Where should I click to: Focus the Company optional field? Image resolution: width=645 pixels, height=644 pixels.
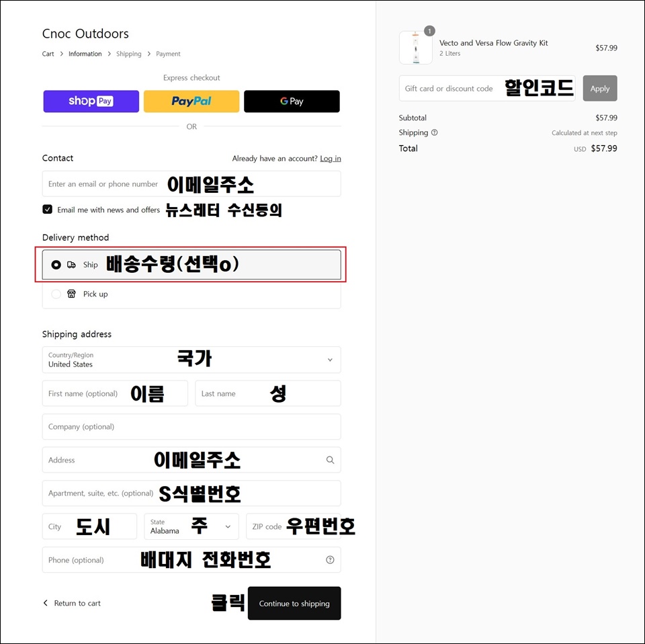pos(191,427)
